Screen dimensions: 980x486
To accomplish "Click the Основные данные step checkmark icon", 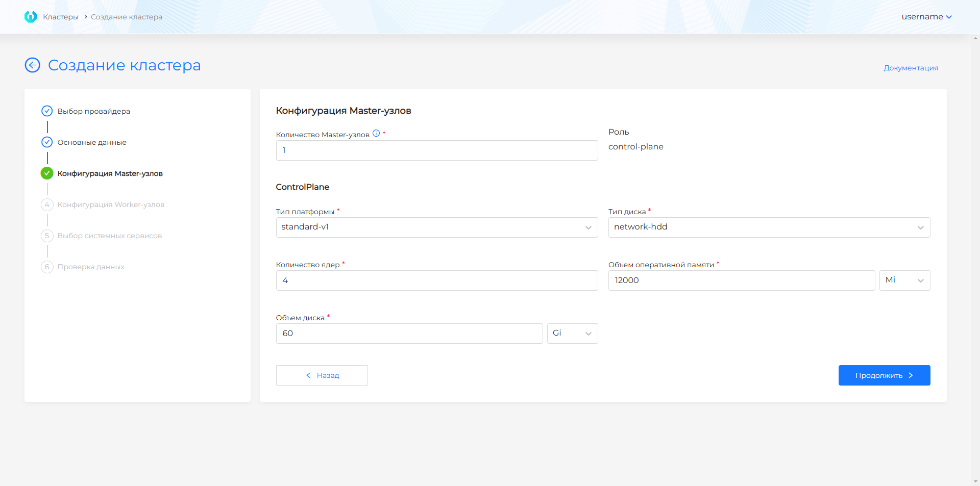I will tap(47, 142).
